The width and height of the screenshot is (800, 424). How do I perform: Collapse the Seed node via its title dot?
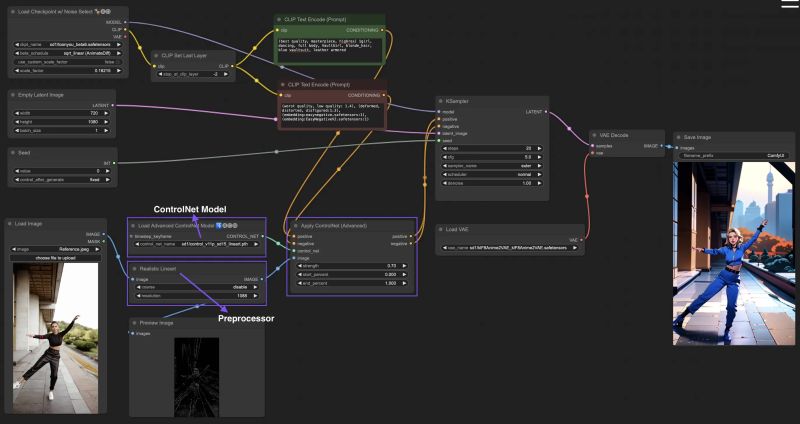(13, 153)
